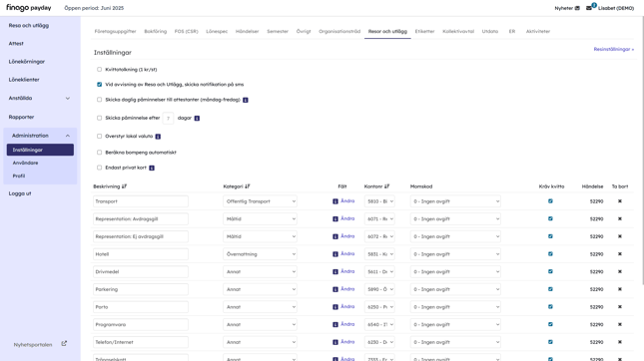Show info icon for Skicka påminnelse efter
The width and height of the screenshot is (644, 361).
[197, 118]
